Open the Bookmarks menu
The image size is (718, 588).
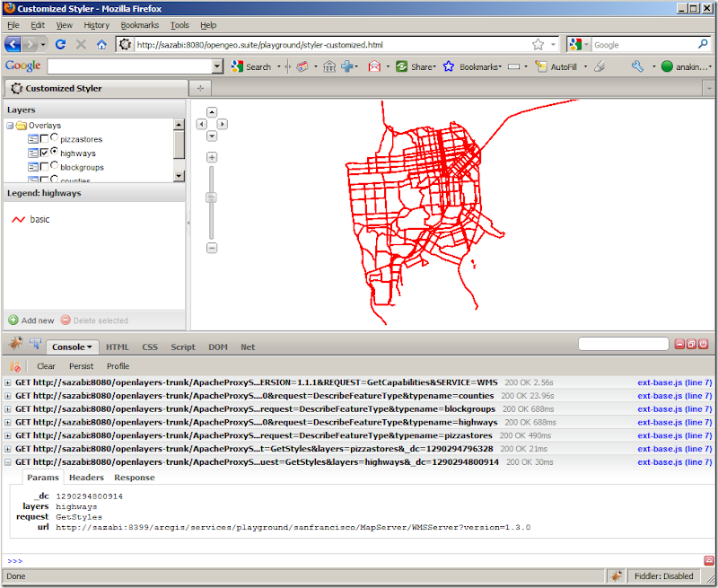[140, 25]
